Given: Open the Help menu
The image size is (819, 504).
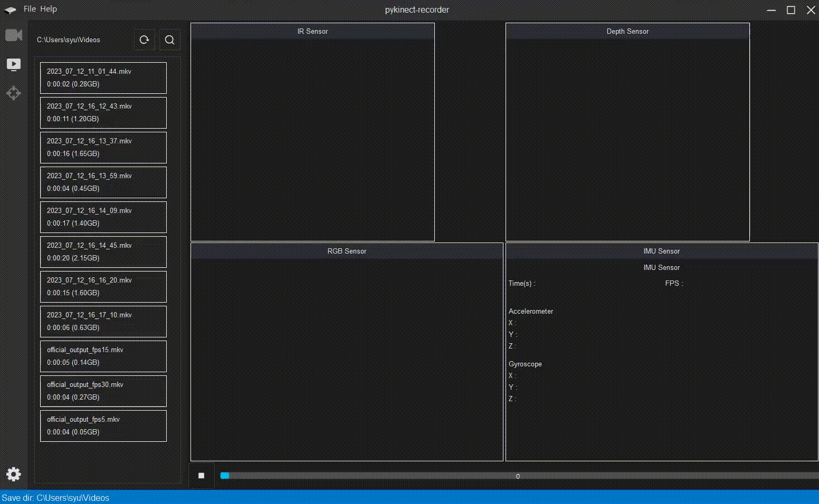Looking at the screenshot, I should [x=48, y=9].
